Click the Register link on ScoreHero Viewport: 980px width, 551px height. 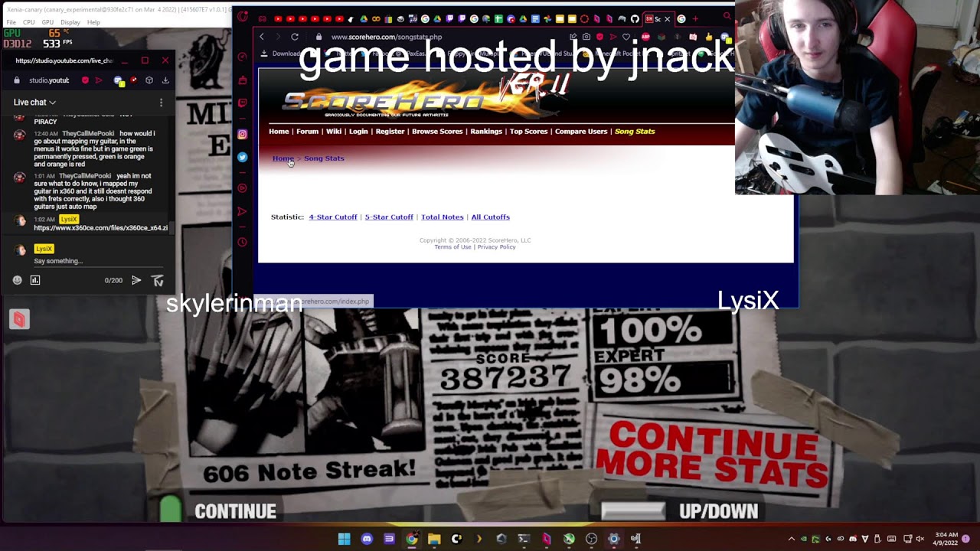pos(390,132)
